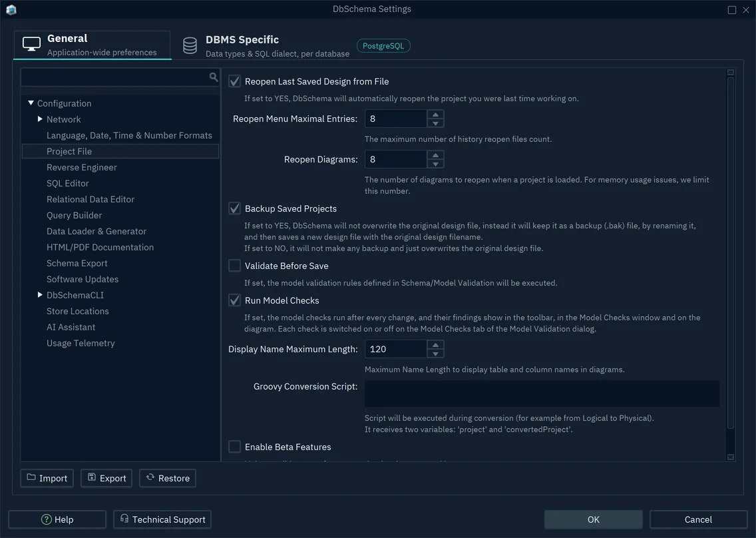Click the Reopen Diagrams number field

pyautogui.click(x=395, y=159)
